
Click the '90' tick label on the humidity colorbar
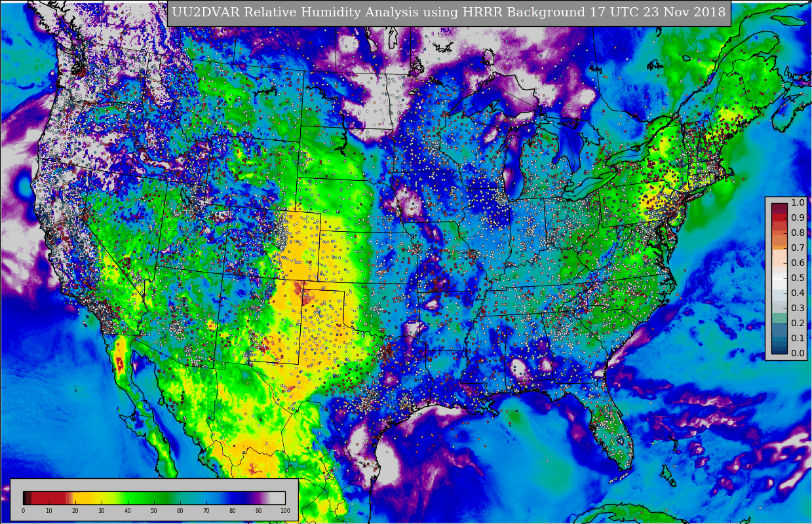259,510
